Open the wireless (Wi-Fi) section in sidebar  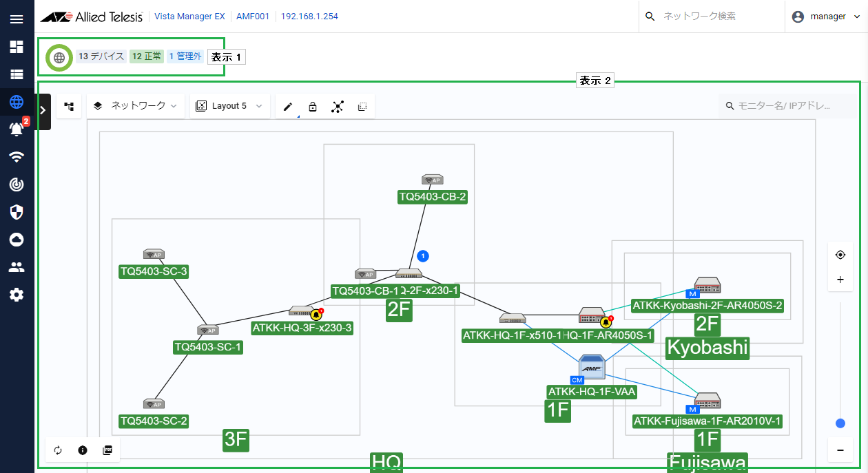coord(17,157)
